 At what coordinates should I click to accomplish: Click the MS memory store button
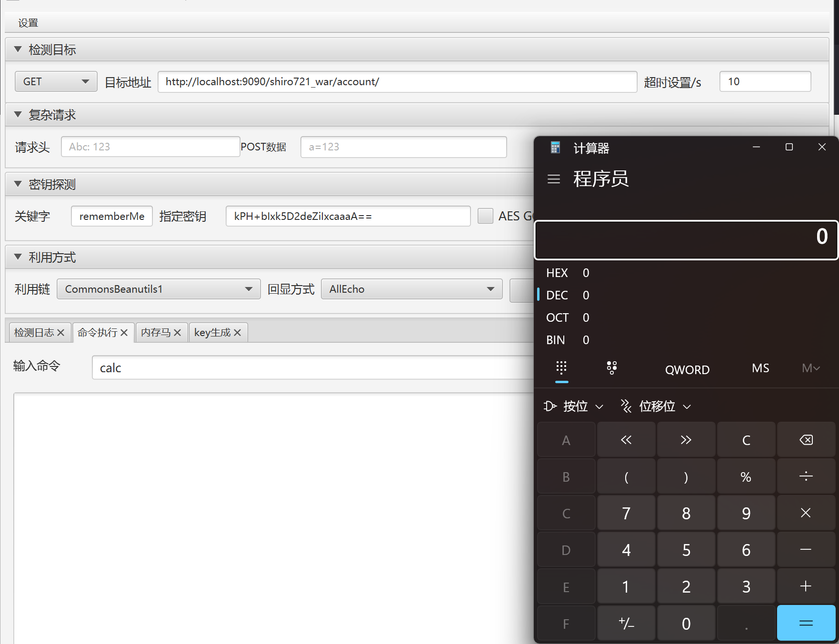click(x=760, y=368)
